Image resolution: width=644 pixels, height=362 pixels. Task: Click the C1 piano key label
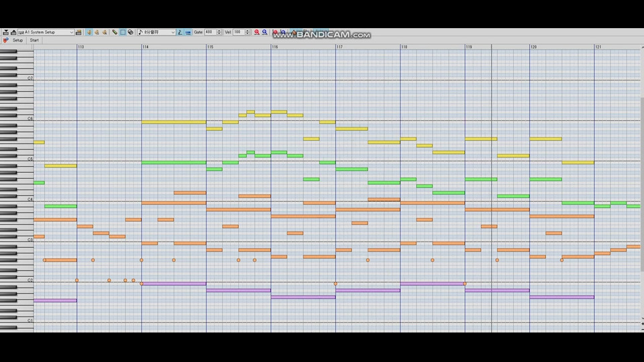point(30,320)
